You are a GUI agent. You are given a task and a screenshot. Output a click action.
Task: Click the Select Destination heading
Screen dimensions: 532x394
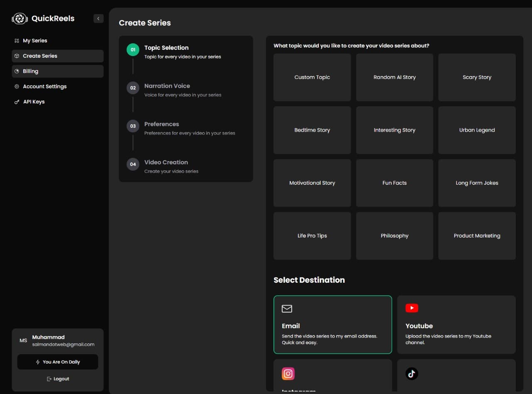coord(309,280)
